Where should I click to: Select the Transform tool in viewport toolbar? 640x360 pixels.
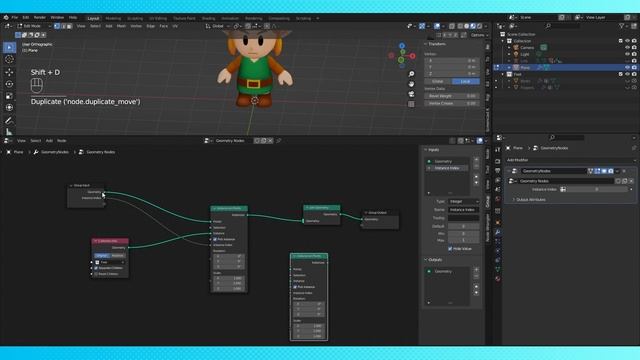click(9, 108)
